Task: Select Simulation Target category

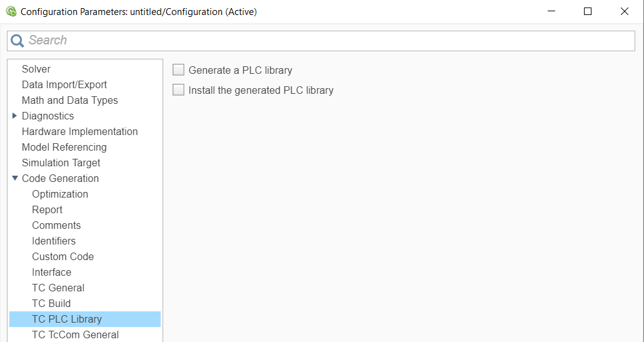Action: (x=61, y=163)
